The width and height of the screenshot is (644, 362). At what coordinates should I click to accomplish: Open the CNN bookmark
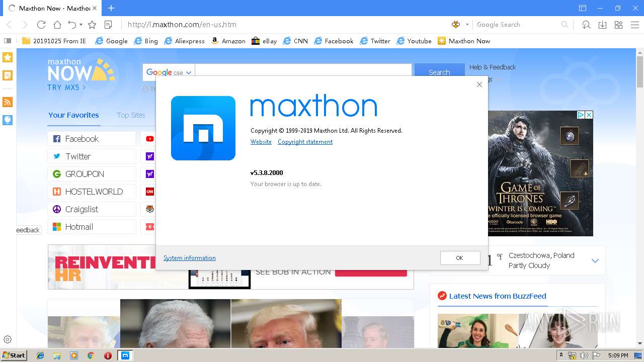click(295, 41)
